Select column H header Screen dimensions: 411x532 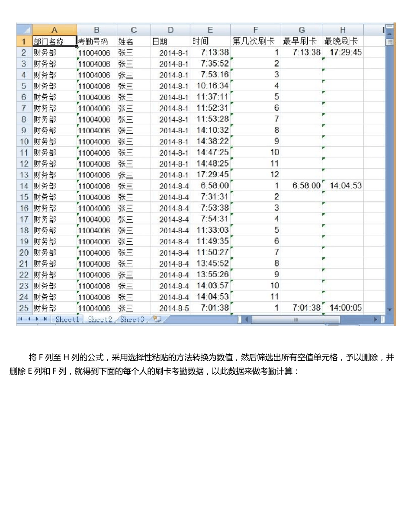click(343, 30)
